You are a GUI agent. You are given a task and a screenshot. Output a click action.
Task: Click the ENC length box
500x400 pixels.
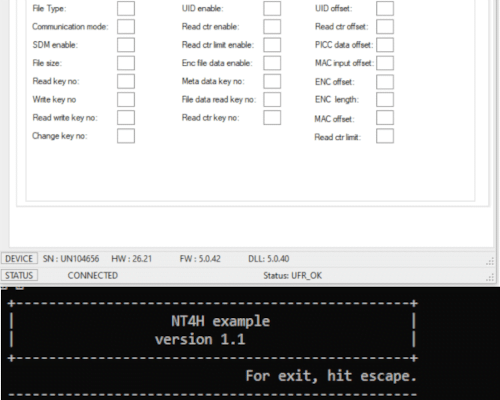[385, 99]
